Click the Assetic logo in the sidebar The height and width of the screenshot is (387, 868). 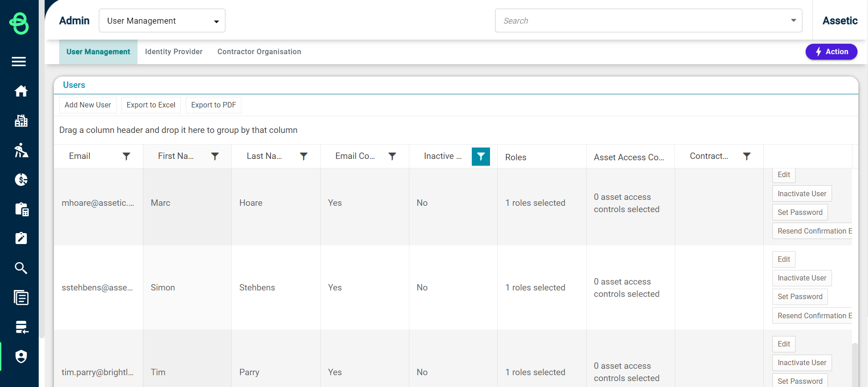(19, 24)
